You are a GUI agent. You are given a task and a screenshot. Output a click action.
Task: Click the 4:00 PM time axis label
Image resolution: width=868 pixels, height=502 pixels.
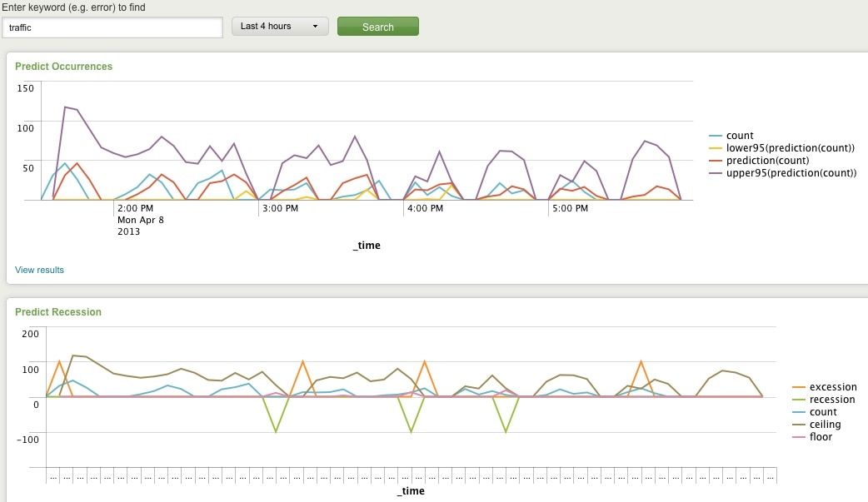coord(425,208)
